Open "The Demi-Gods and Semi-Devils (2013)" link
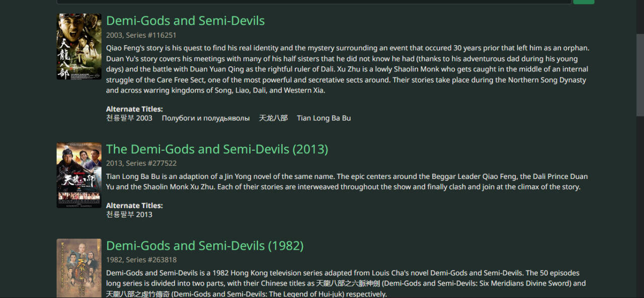This screenshot has width=644, height=298. (217, 149)
